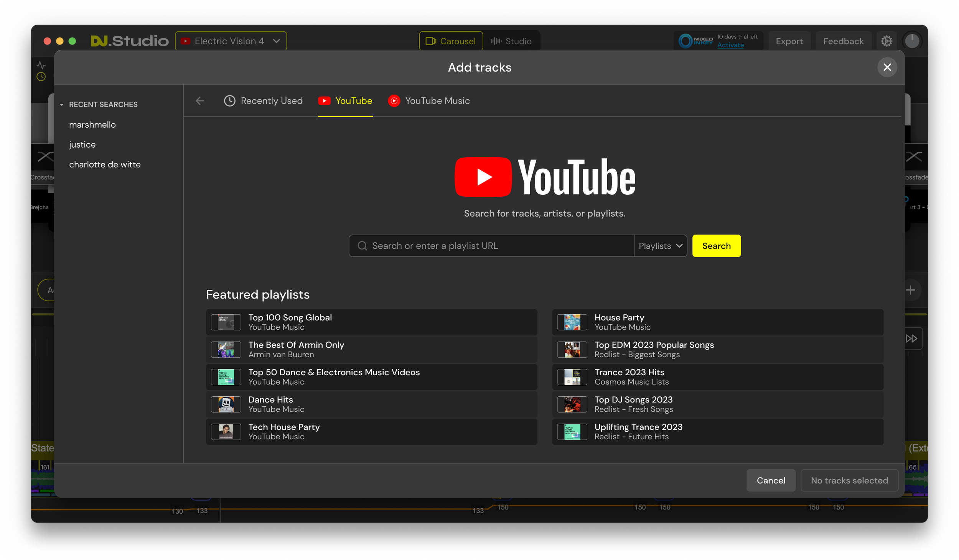This screenshot has width=959, height=560.
Task: Click the settings gear icon
Action: tap(886, 41)
